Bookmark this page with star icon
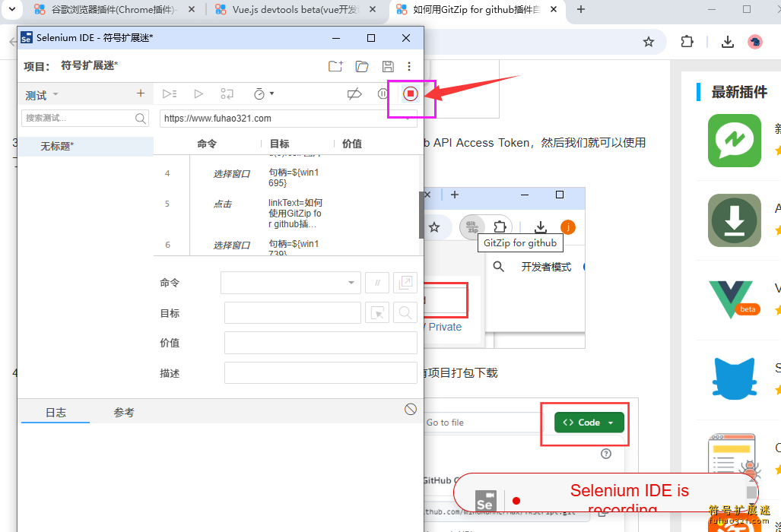 (648, 42)
